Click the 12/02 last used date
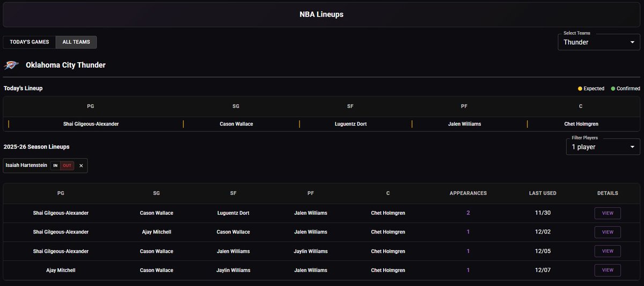The height and width of the screenshot is (286, 644). coord(543,232)
